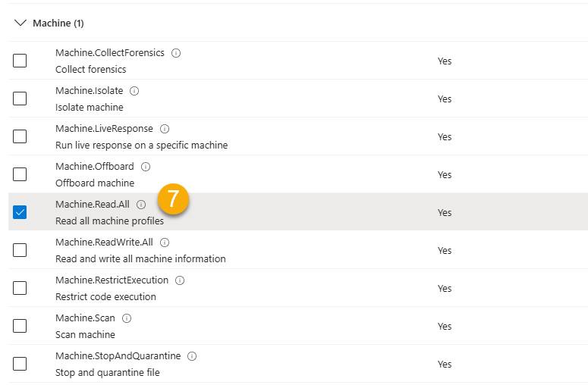Open info icon for Machine.Scan
This screenshot has height=385, width=588.
127,318
